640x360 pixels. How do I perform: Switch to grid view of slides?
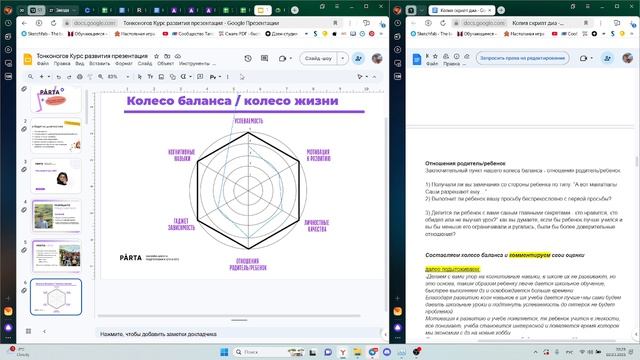(x=29, y=331)
